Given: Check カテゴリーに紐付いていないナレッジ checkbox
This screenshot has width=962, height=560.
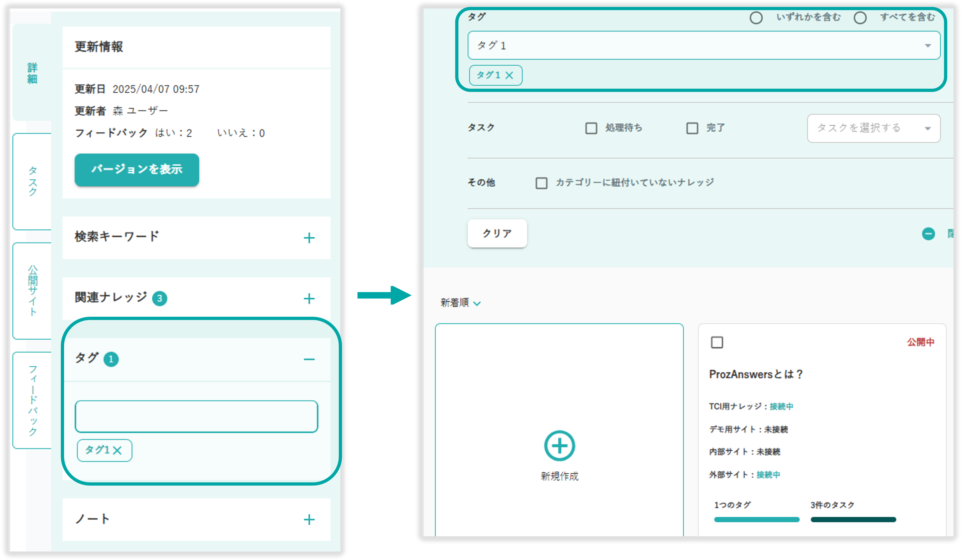Looking at the screenshot, I should 541,183.
